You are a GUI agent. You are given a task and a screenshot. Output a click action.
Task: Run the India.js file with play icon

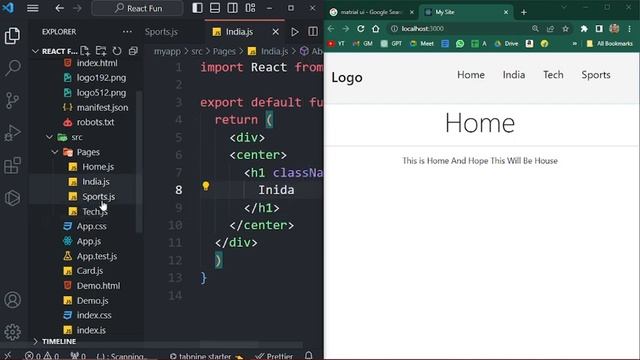tap(295, 32)
